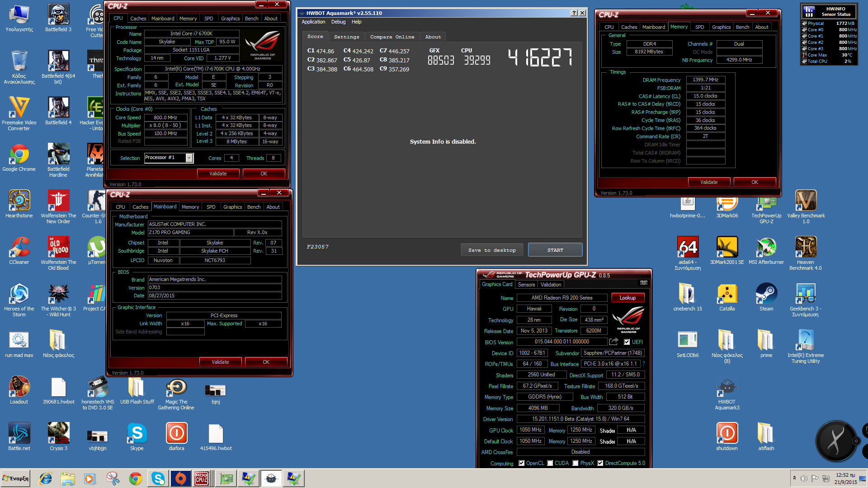
Task: Open Battlefield 3 desktop icon
Action: (58, 18)
